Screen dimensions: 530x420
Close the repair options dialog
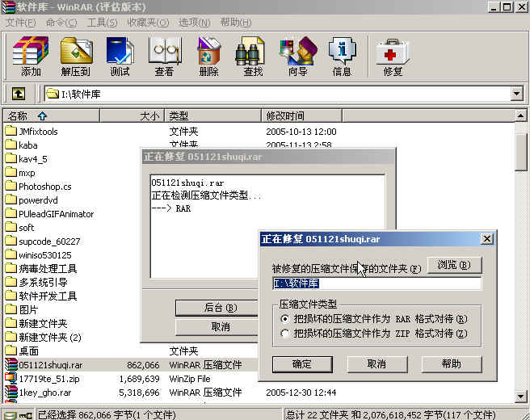(x=486, y=239)
